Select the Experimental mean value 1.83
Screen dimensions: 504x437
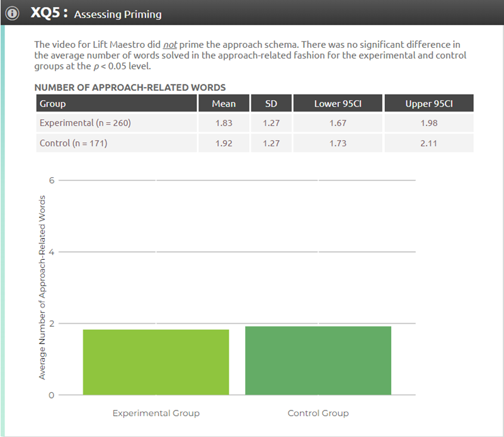click(x=224, y=123)
